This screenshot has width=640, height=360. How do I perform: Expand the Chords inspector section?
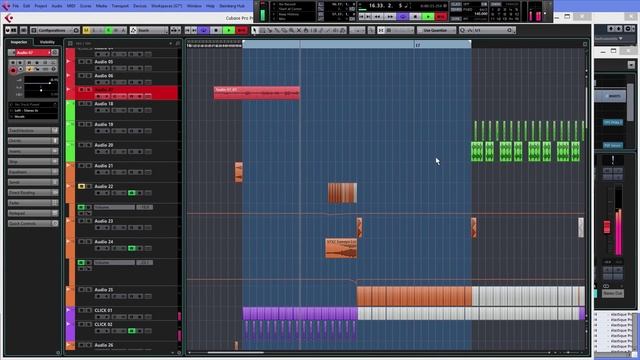[x=33, y=141]
